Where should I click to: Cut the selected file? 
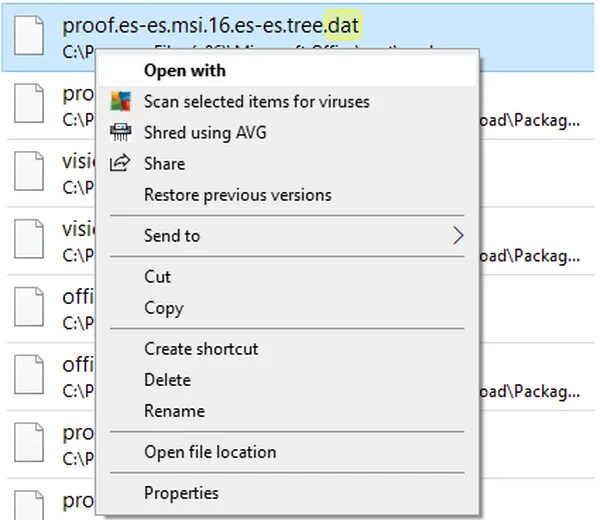pos(157,277)
